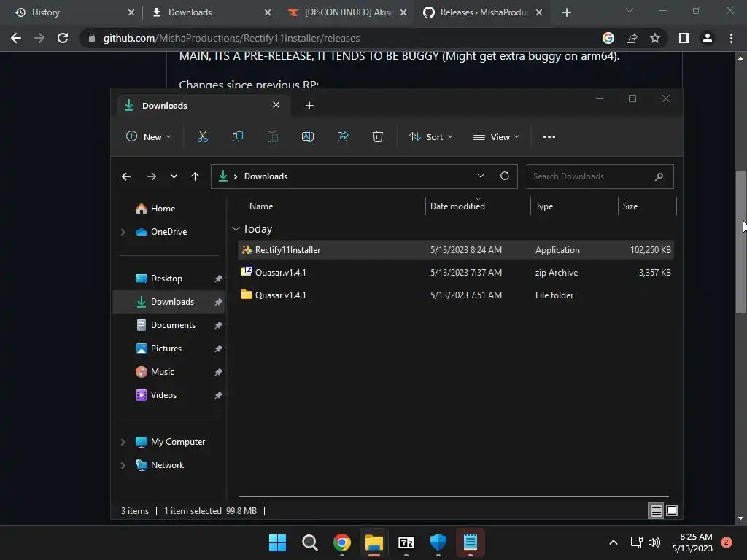This screenshot has width=747, height=560.
Task: Click the share page icon in Chrome address bar
Action: [x=632, y=38]
